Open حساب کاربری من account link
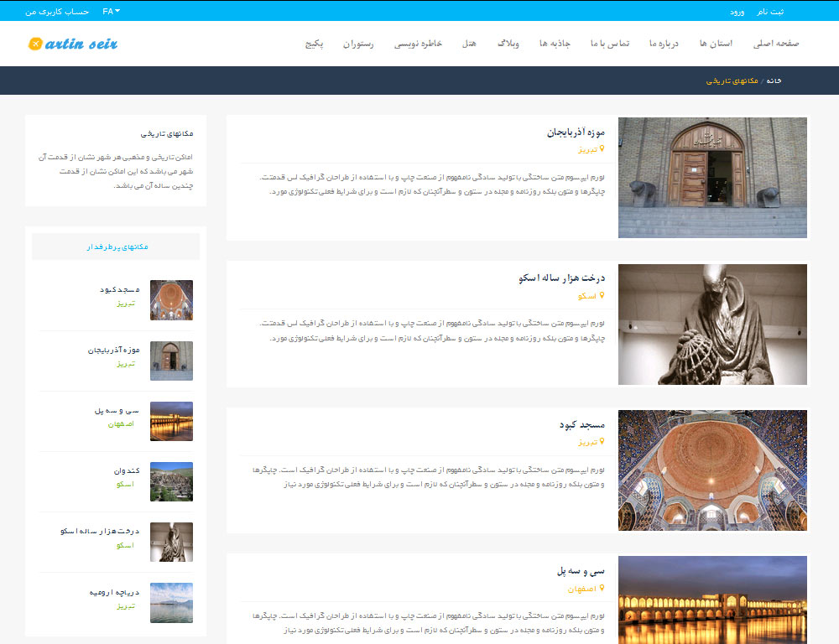The image size is (839, 644). tap(57, 11)
